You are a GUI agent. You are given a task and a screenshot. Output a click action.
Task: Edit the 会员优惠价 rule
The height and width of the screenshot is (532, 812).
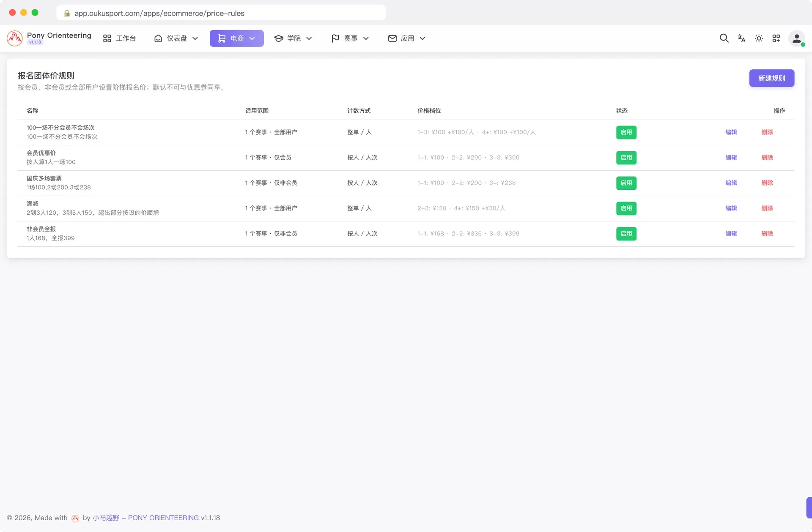coord(731,158)
